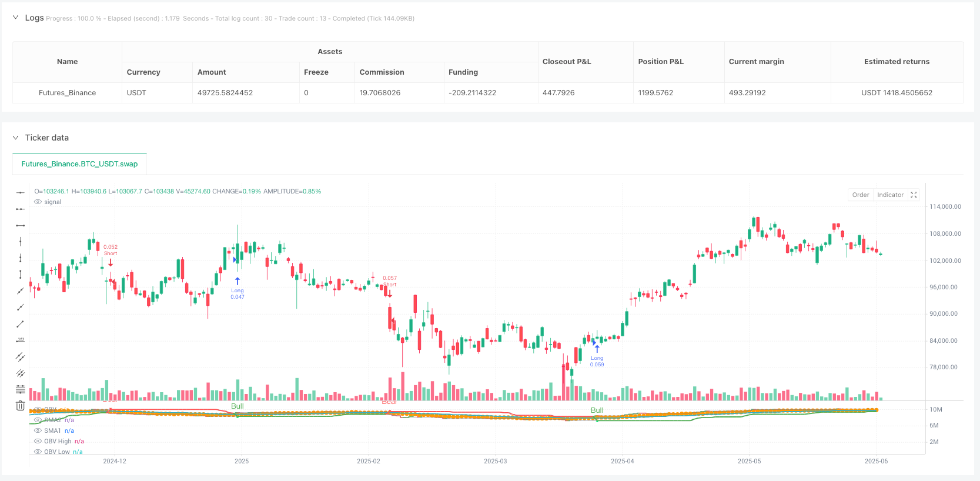
Task: Select the horizontal segment tool with two endpoints
Action: [x=20, y=225]
